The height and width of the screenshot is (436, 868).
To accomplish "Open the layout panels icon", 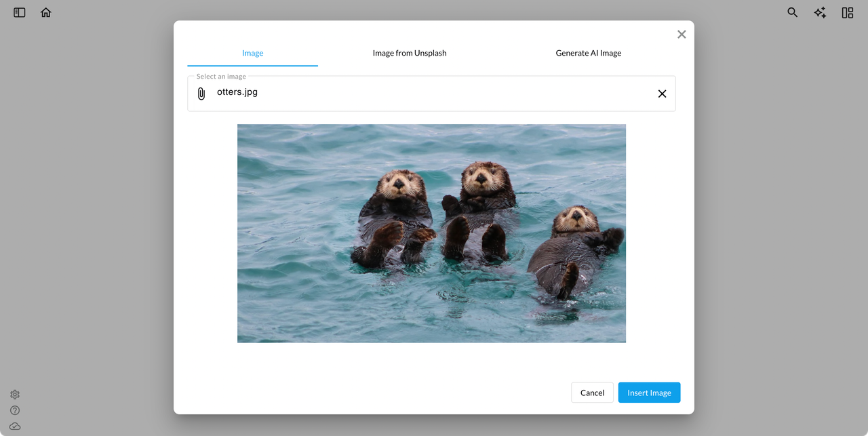I will [x=848, y=12].
